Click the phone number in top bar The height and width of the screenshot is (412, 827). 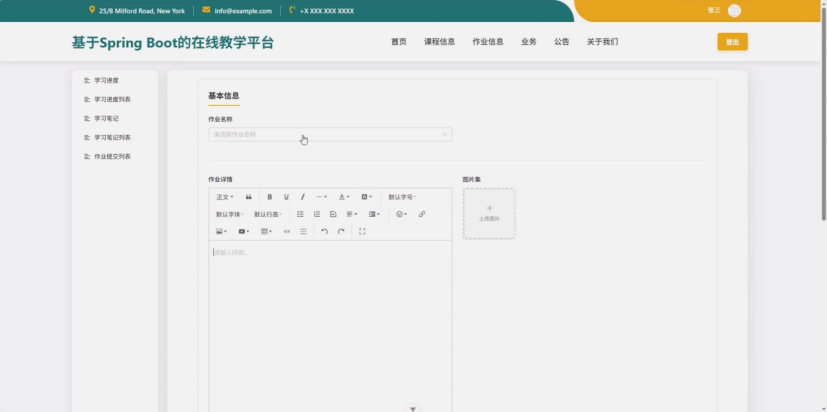327,11
